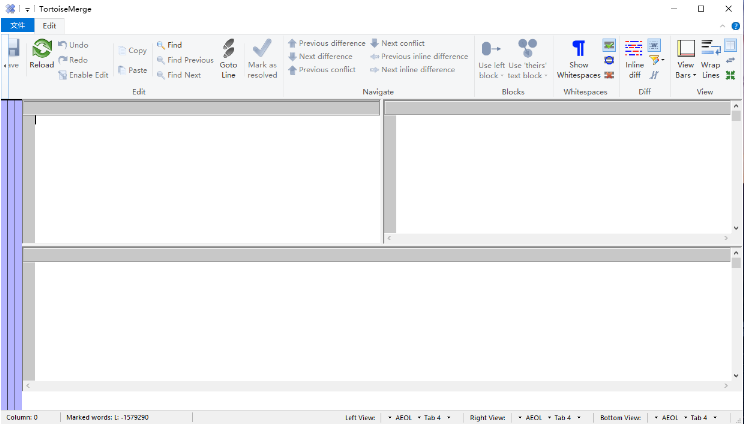Click the TortoiseMerge app icon in the title bar
The image size is (744, 424).
click(x=10, y=9)
